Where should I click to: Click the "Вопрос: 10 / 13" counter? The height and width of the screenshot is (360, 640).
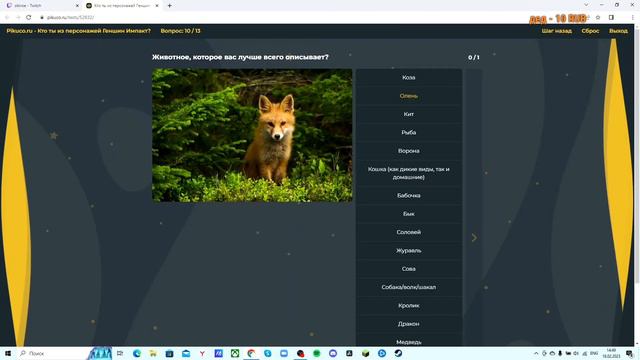tap(180, 31)
